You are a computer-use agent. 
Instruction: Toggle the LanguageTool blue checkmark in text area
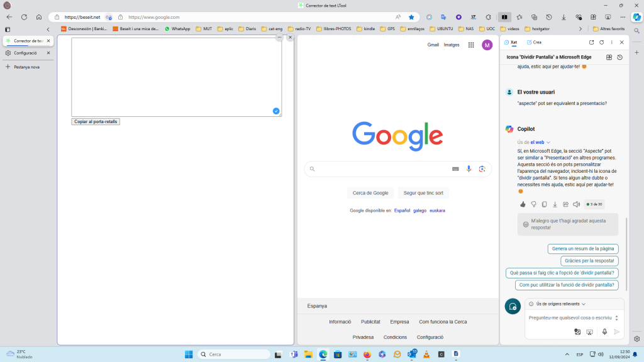(275, 111)
